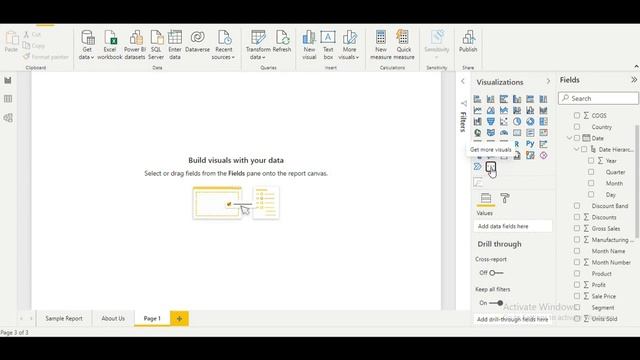Pick the Area chart visual

tap(491, 110)
